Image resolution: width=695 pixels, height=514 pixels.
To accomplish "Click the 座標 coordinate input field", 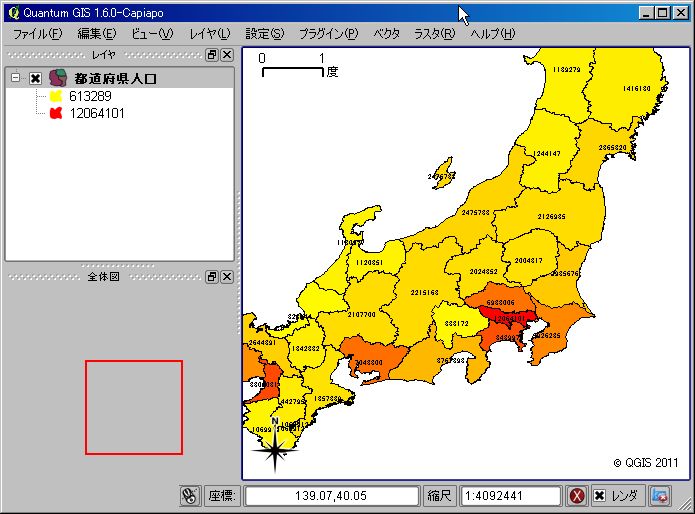I will 331,495.
